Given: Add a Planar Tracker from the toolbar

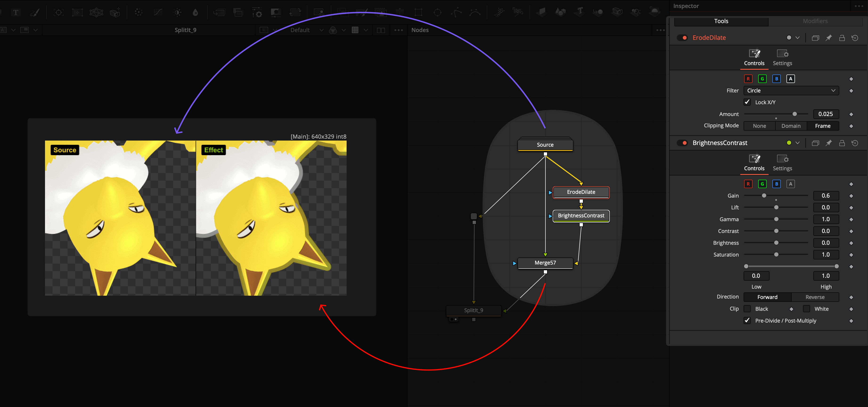Looking at the screenshot, I should (78, 13).
